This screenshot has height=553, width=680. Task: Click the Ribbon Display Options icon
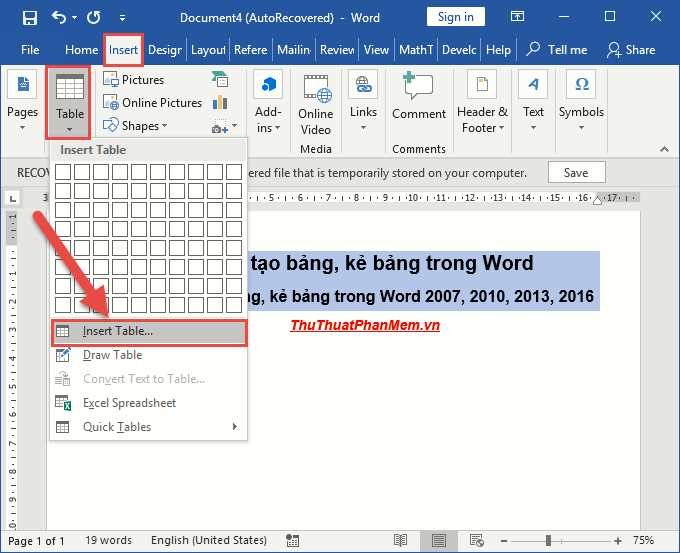(517, 17)
